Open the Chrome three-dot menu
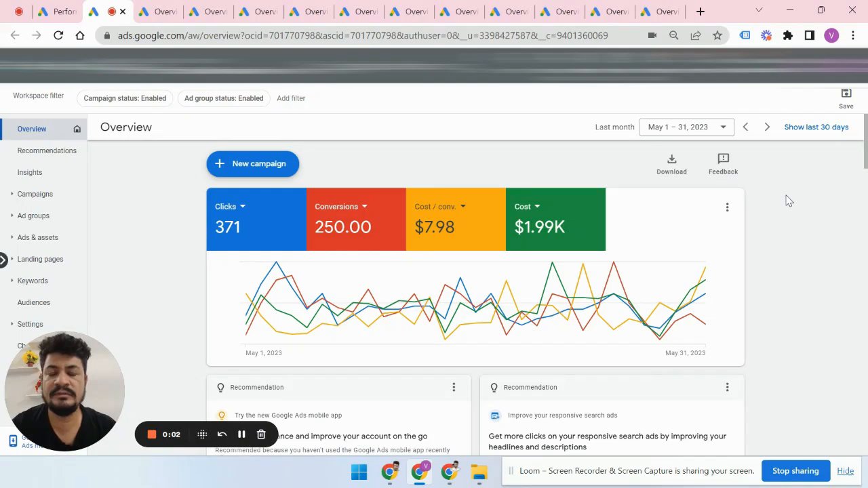 pos(853,35)
